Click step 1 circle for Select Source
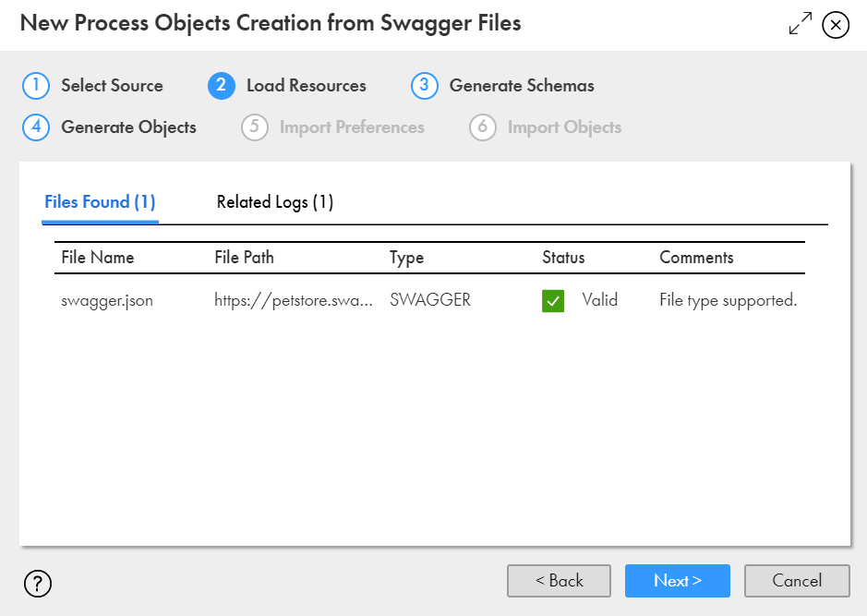Viewport: 867px width, 616px height. tap(36, 86)
